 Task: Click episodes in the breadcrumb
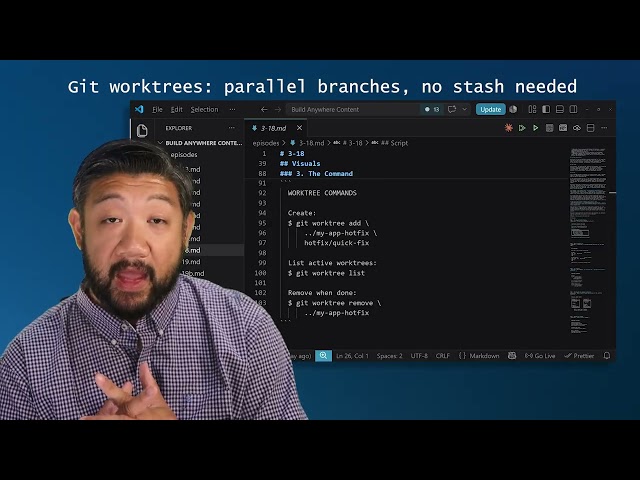(x=266, y=143)
